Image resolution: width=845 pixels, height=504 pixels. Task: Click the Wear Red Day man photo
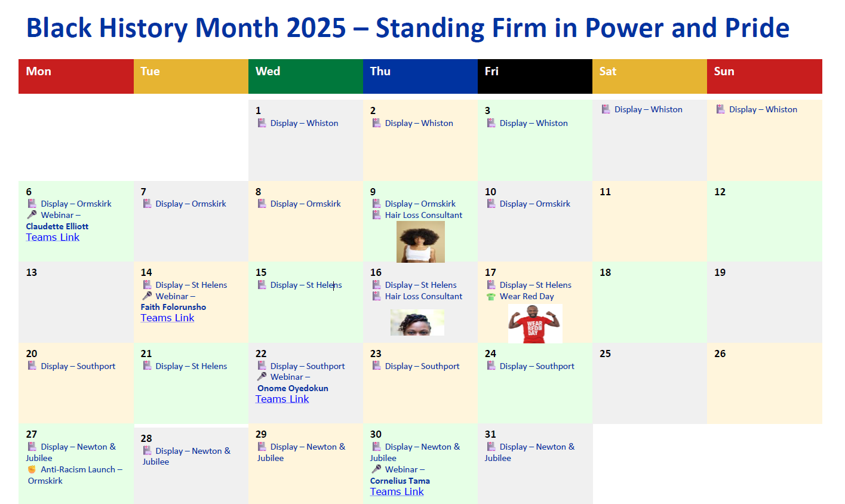pyautogui.click(x=534, y=323)
